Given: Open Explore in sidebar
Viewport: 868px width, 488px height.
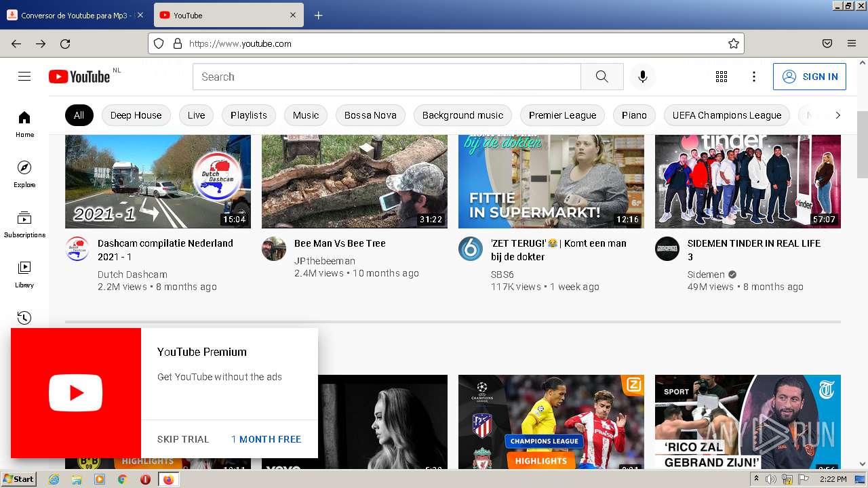Looking at the screenshot, I should (x=24, y=174).
